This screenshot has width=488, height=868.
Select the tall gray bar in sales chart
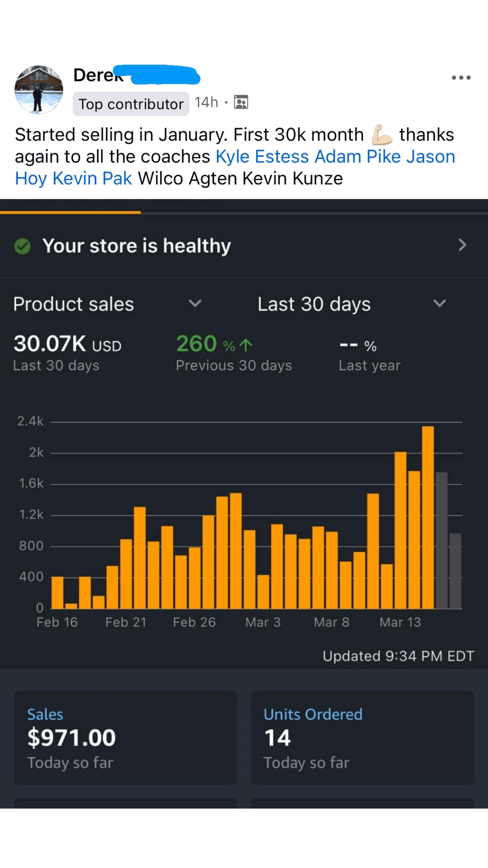pyautogui.click(x=441, y=540)
